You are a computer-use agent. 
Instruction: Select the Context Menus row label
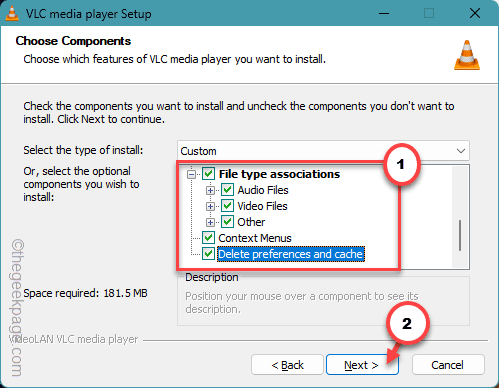(255, 238)
